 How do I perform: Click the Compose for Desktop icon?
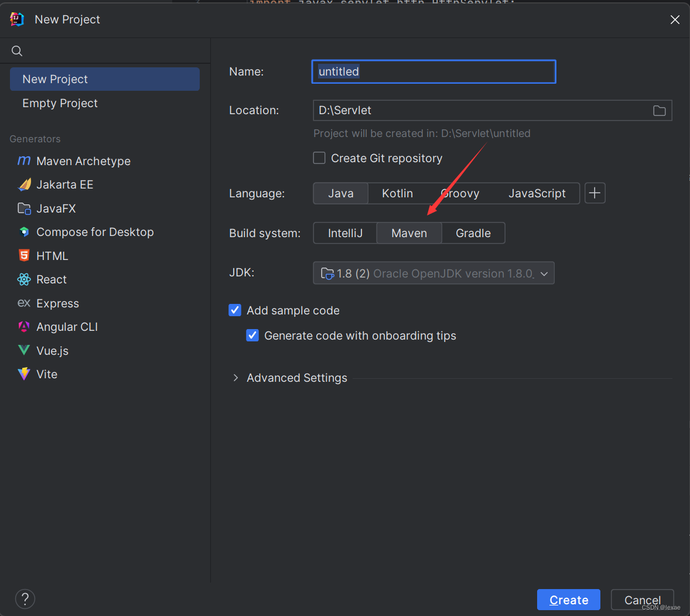(24, 232)
